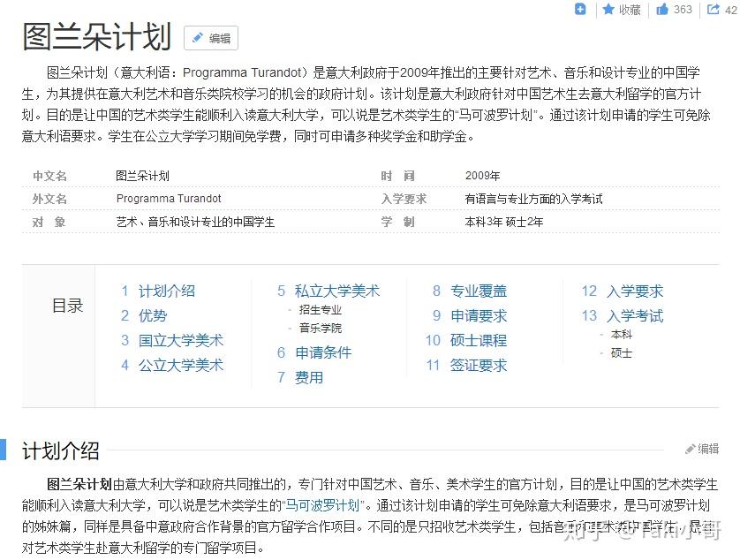Click infobox value 艺术、音乐和设计专业的中国学生

195,222
